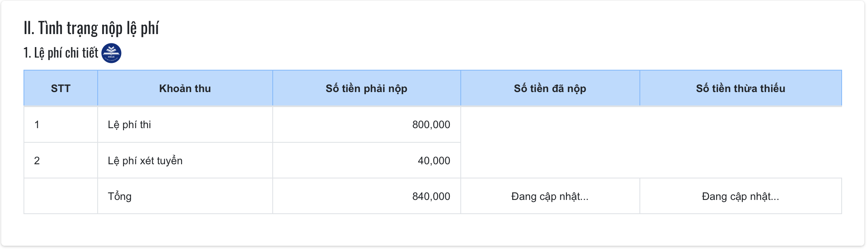Click the empty STT cell in Tổng row

pos(61,196)
